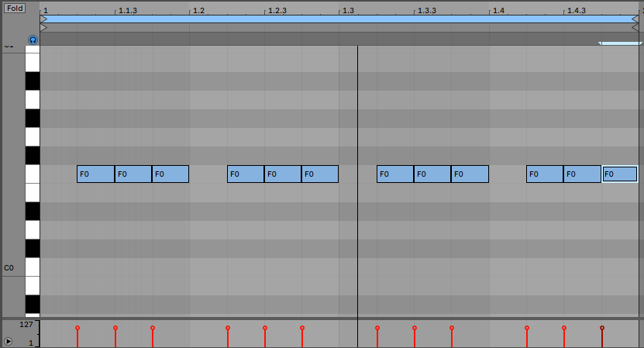Click the C0 pitch label
644x348 pixels.
9,268
